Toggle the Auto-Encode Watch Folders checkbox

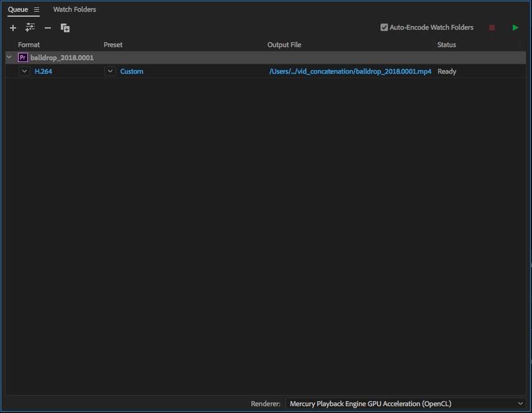coord(384,27)
